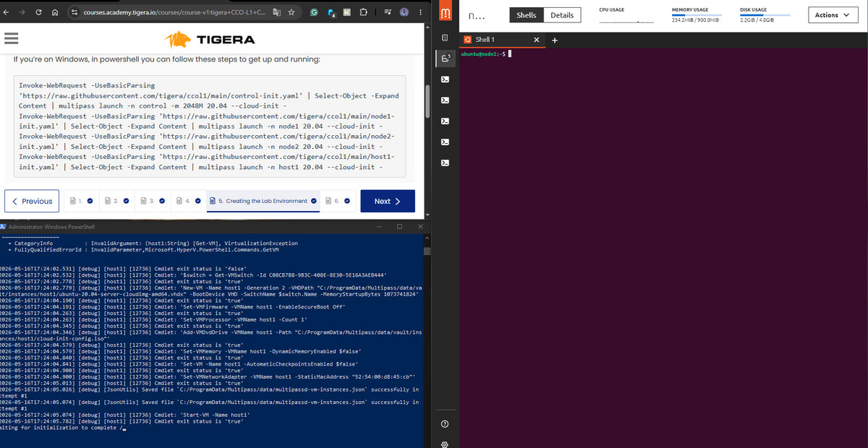
Task: Click the '234.2MiB / 900.0MiB' memory value
Action: pos(694,20)
